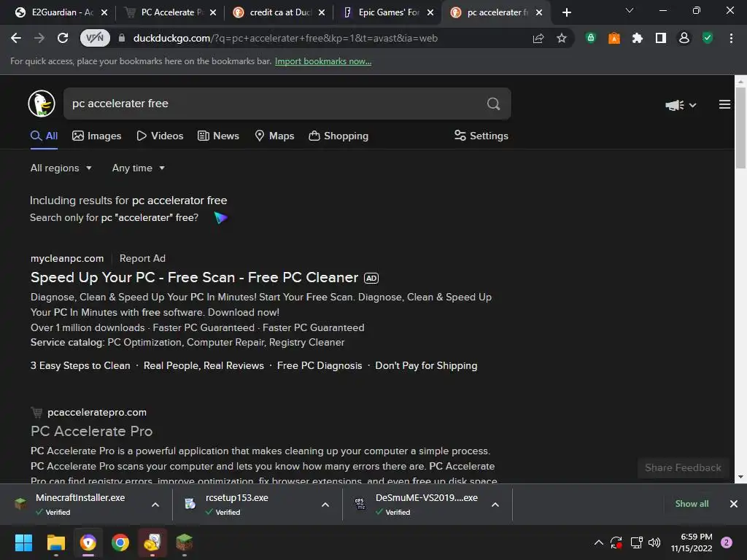Open Google Chrome from taskbar
Screen dimensions: 747x560
[120, 542]
